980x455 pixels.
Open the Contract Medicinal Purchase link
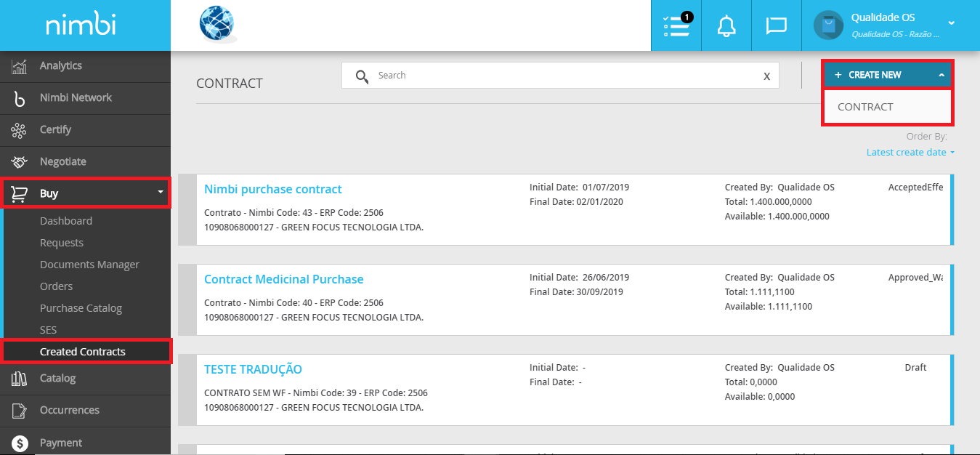(x=283, y=279)
